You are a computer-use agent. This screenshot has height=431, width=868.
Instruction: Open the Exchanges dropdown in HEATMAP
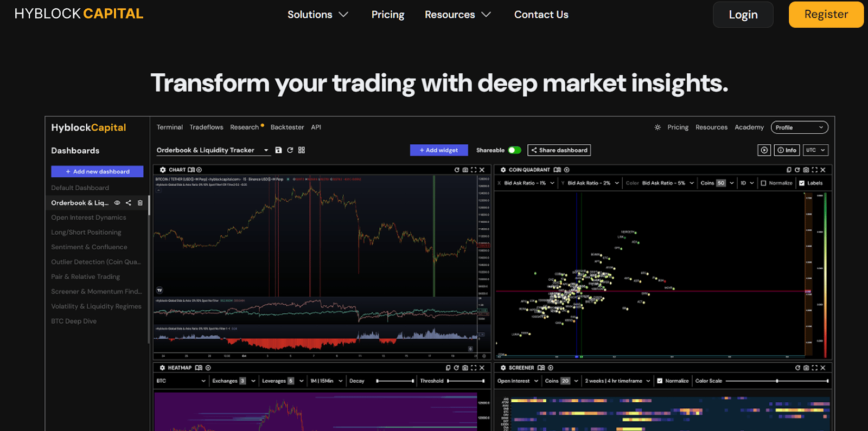tap(234, 381)
